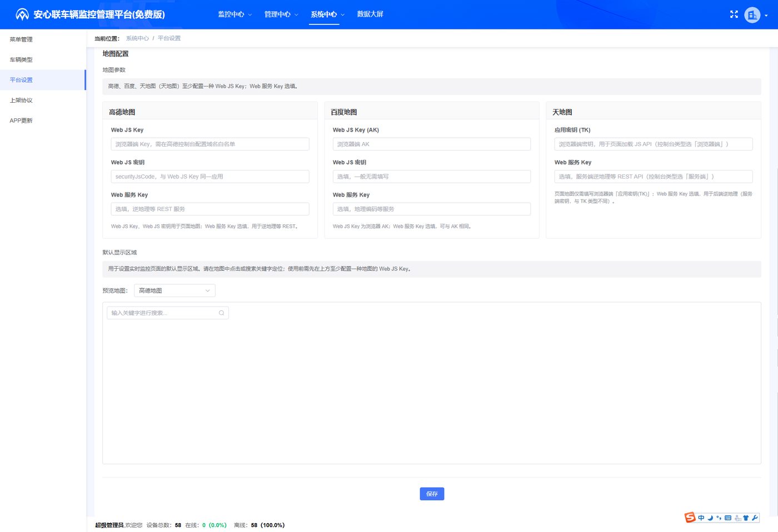Open the user avatar menu
This screenshot has height=532, width=778.
(x=752, y=15)
